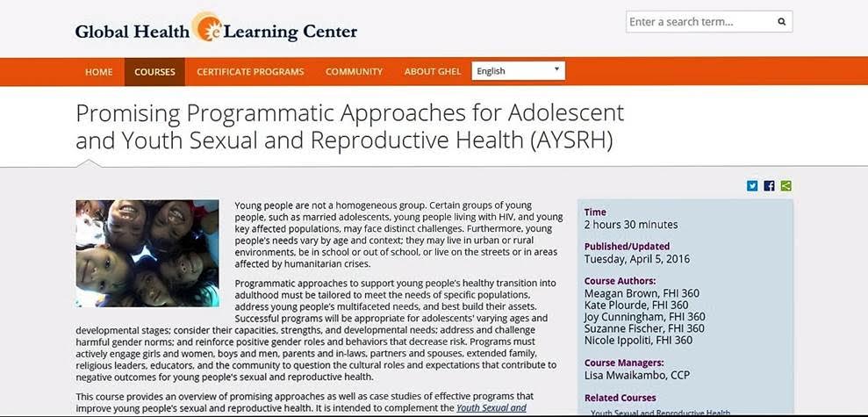Click the course title heading
This screenshot has height=417, width=868.
pos(349,126)
